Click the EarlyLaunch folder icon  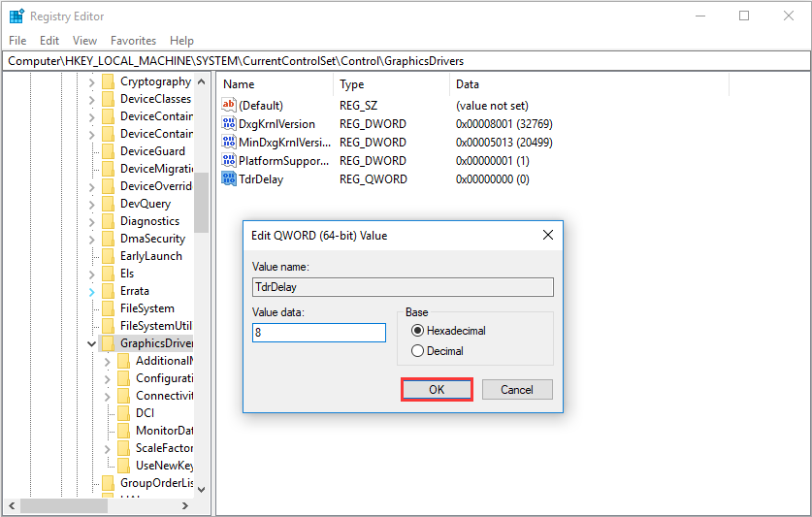point(109,256)
